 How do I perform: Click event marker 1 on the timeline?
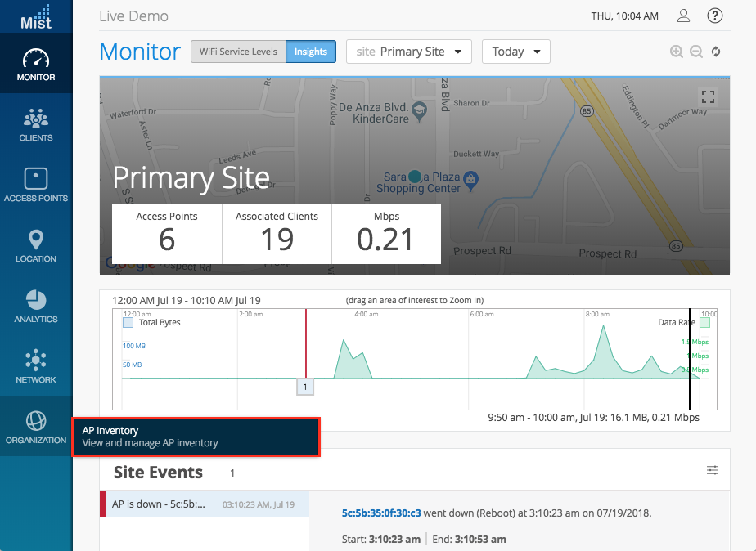click(x=304, y=387)
